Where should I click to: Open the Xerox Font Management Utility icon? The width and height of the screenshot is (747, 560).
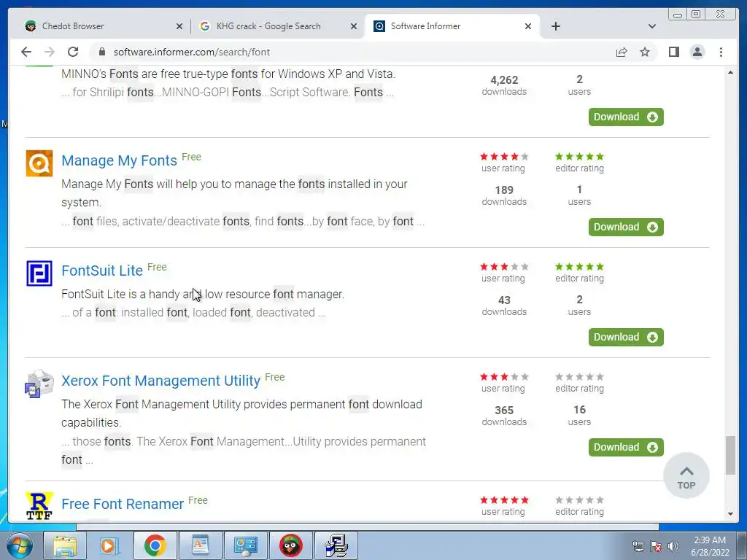pyautogui.click(x=39, y=384)
